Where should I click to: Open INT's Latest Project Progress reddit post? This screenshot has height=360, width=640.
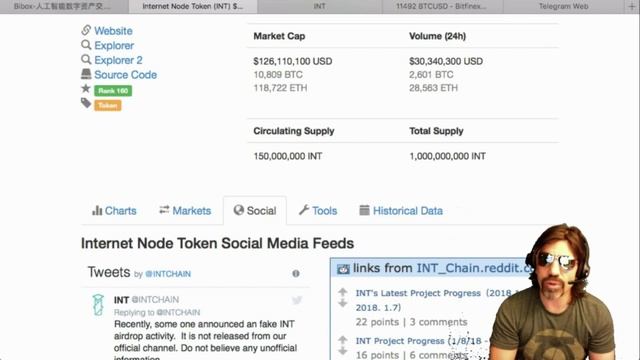437,300
